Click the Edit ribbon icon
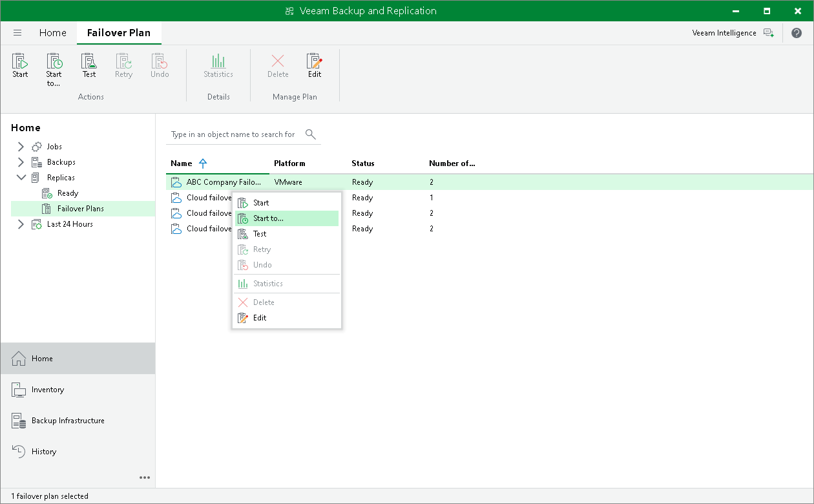This screenshot has height=504, width=814. 315,66
